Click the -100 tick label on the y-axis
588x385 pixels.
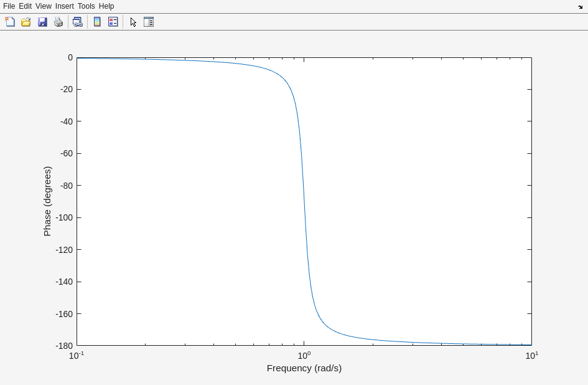[66, 217]
